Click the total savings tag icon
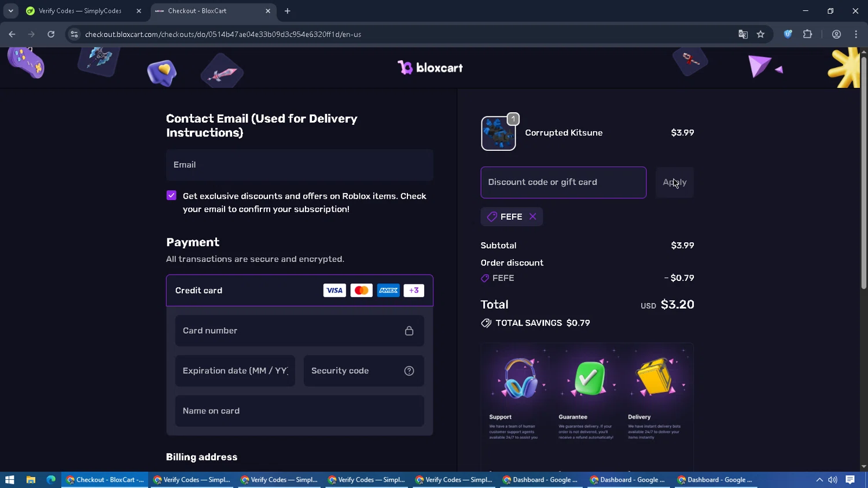Viewport: 868px width, 488px height. pyautogui.click(x=486, y=323)
